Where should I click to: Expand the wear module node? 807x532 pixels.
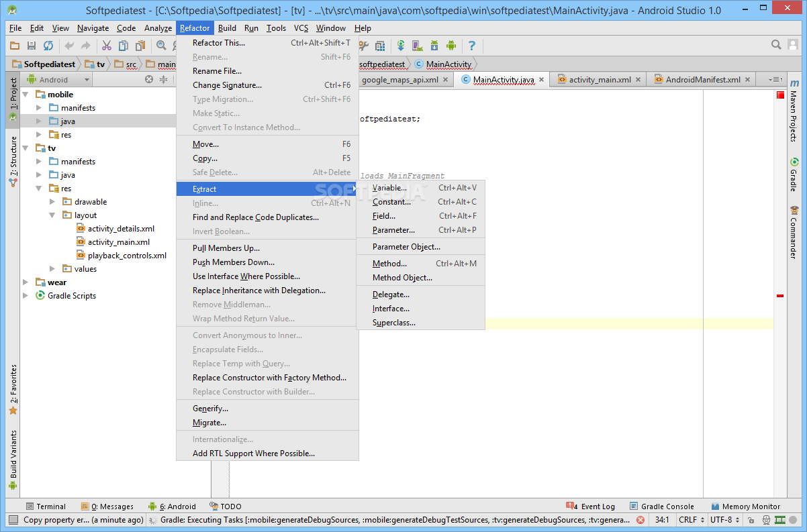point(26,282)
